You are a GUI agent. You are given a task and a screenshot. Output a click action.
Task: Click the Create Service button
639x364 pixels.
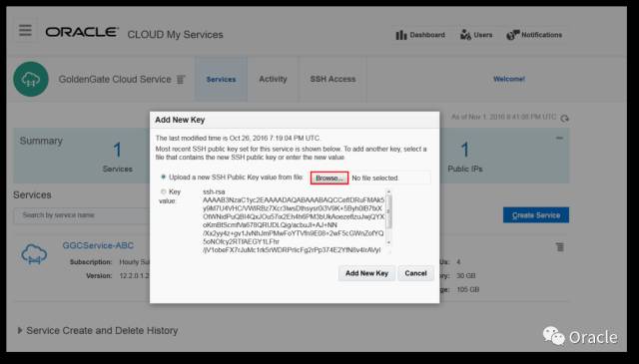536,215
